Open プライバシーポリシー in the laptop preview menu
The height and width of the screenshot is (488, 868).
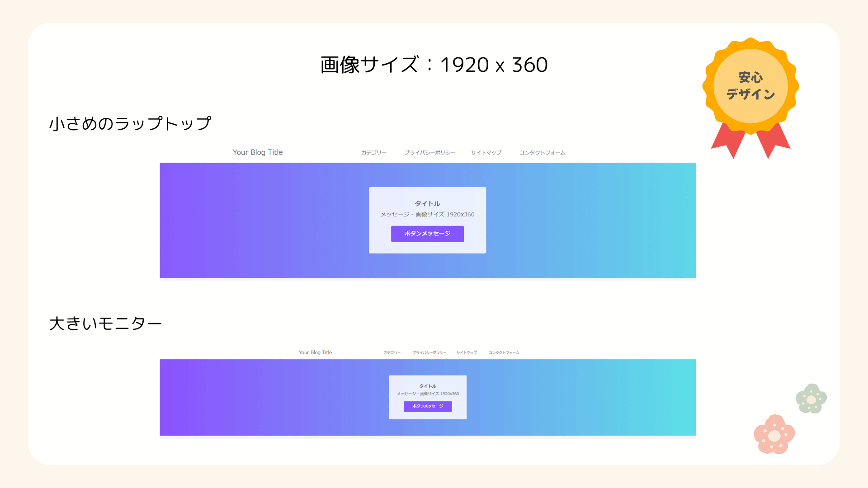429,153
